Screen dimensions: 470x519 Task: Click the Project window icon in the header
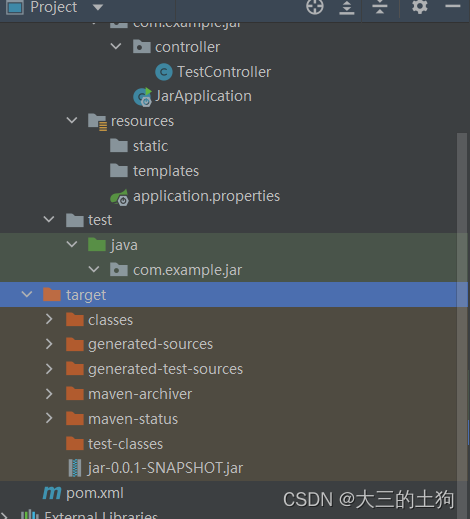(x=15, y=7)
